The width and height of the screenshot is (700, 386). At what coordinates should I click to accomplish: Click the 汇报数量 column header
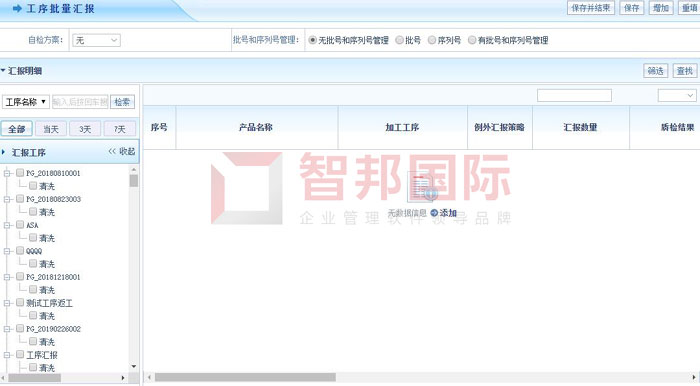pos(580,127)
